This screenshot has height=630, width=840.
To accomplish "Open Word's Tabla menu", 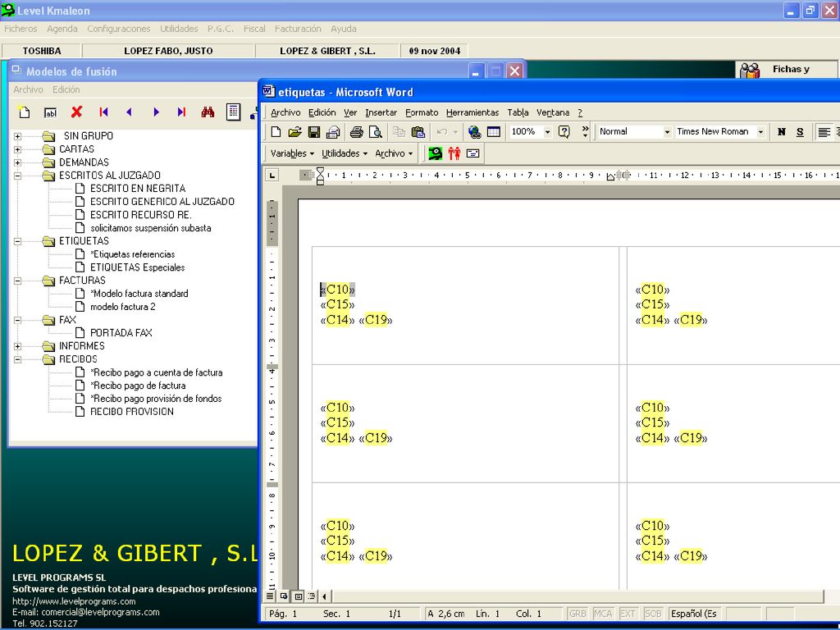I will pos(518,112).
